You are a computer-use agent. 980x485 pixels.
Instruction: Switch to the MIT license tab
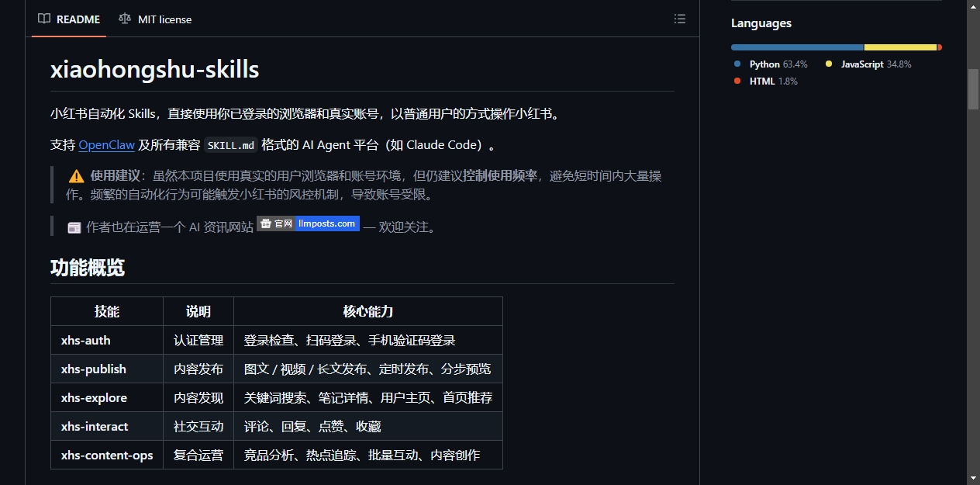point(155,19)
